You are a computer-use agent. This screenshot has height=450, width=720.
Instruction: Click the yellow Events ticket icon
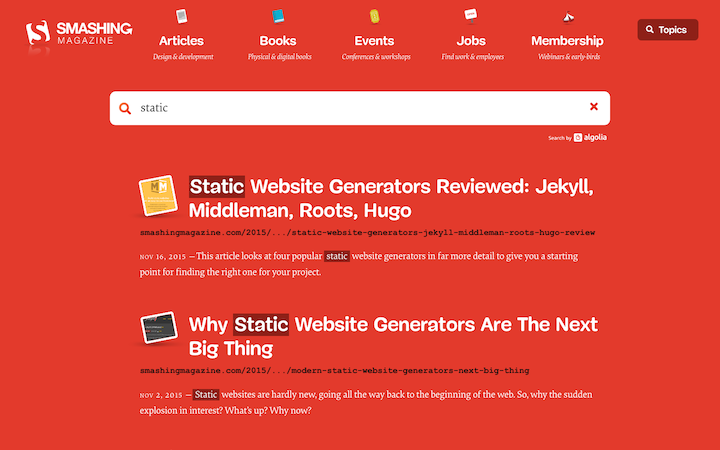click(374, 16)
